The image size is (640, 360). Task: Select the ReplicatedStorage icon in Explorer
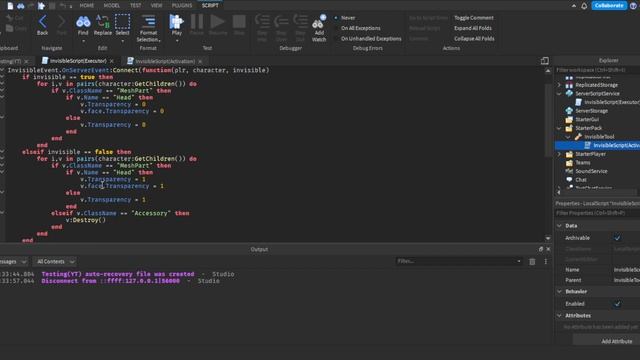[x=569, y=85]
